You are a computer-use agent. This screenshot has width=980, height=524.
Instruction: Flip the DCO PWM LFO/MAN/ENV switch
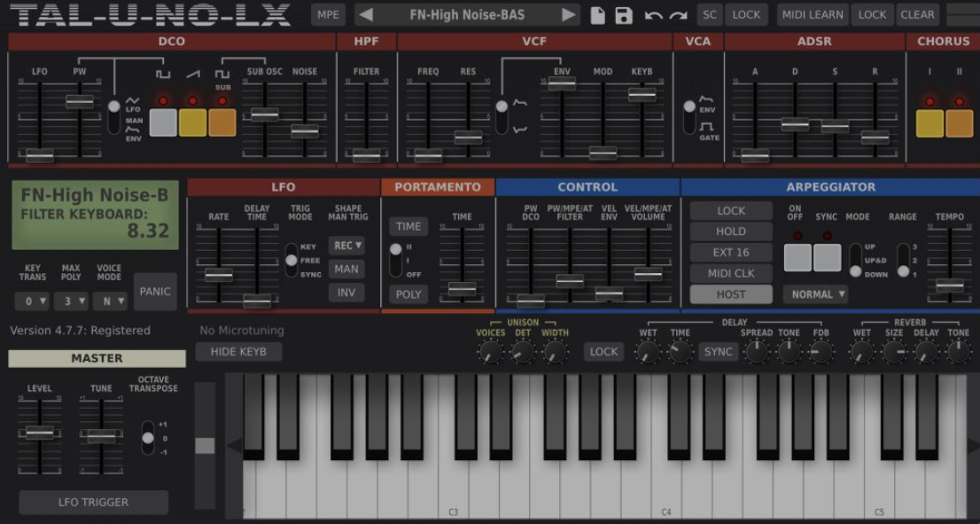click(113, 116)
